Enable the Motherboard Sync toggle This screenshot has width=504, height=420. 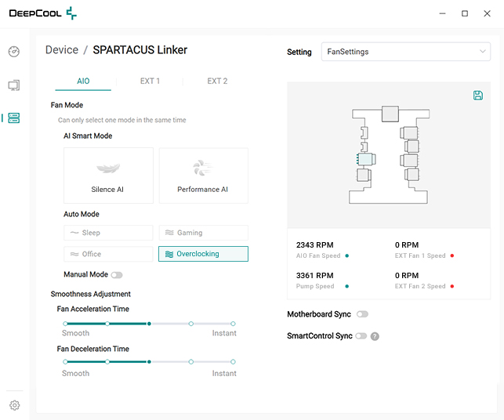[362, 314]
